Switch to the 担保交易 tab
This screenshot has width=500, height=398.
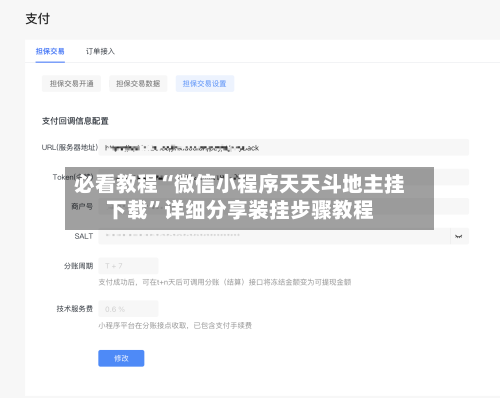pos(50,51)
